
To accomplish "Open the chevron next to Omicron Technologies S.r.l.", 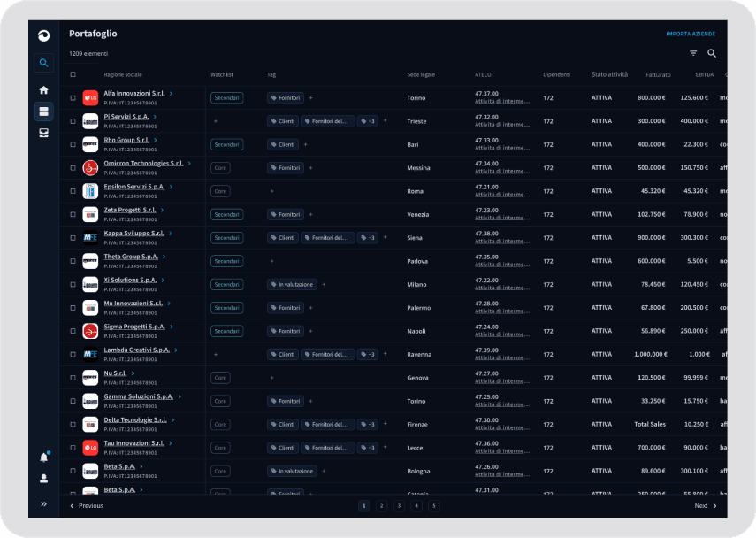I will [190, 163].
